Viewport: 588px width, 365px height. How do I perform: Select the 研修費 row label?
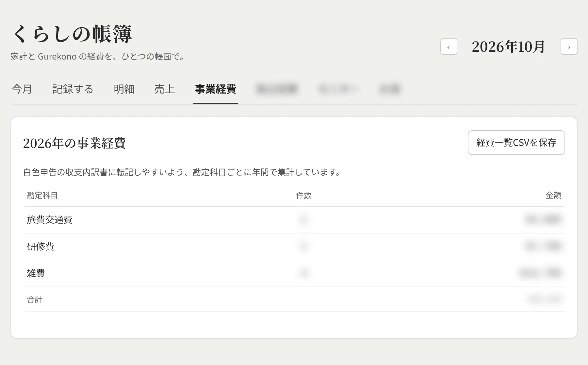tap(41, 246)
